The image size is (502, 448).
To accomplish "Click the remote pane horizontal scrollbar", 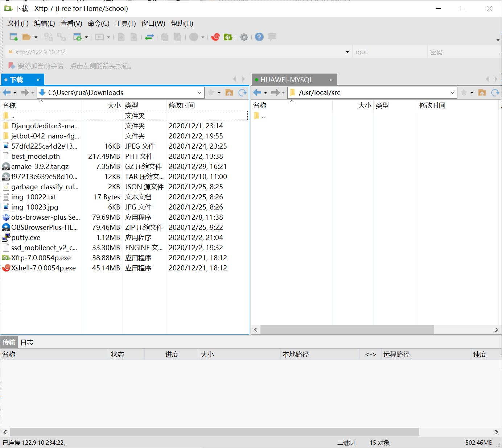I will point(347,329).
